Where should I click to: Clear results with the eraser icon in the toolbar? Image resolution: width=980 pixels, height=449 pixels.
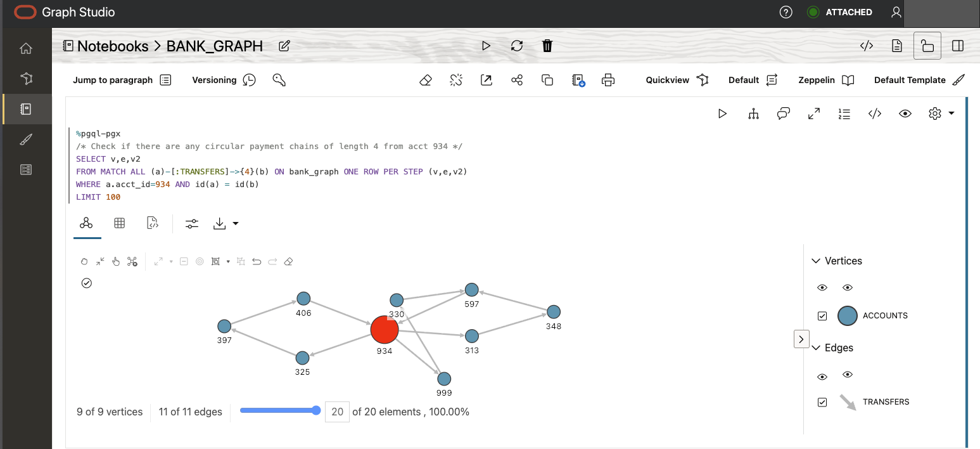pyautogui.click(x=426, y=80)
